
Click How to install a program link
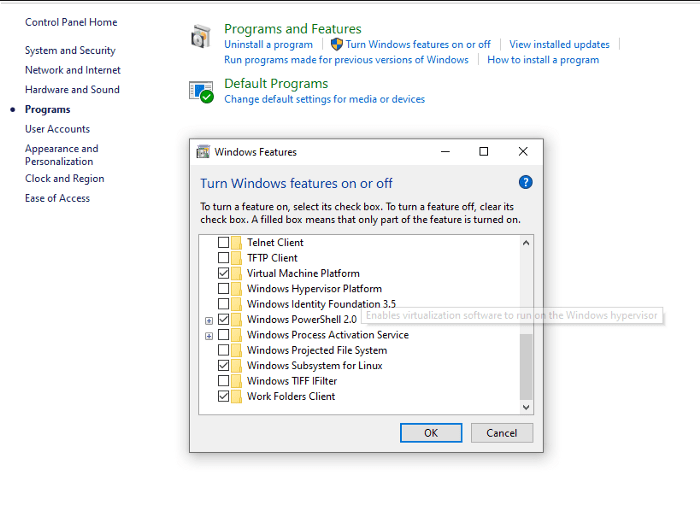coord(543,60)
